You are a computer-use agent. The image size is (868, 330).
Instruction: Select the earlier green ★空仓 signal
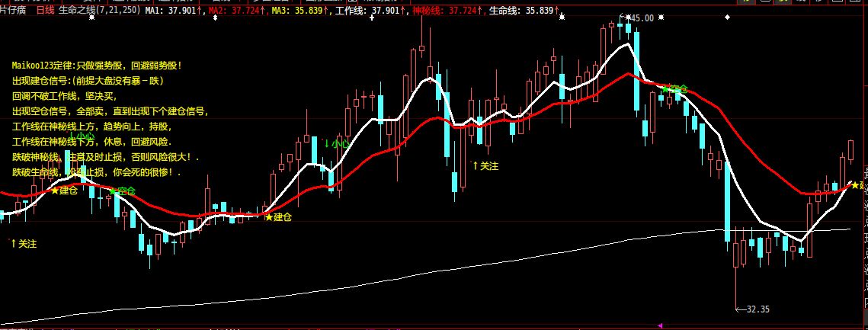coord(123,191)
